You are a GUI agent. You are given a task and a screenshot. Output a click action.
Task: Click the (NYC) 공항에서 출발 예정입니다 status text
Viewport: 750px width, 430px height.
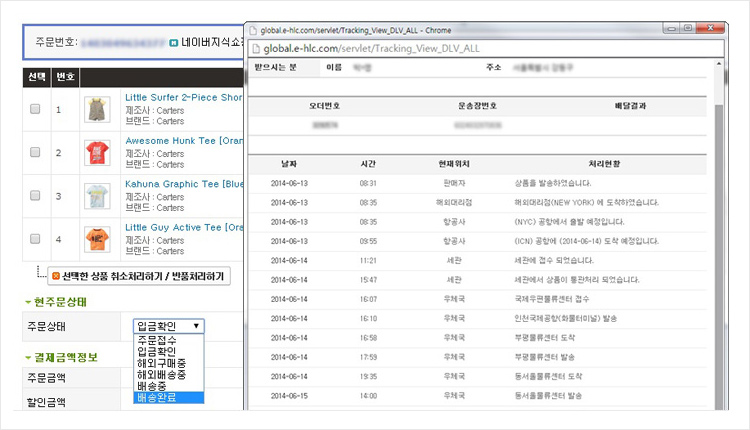[x=569, y=222]
